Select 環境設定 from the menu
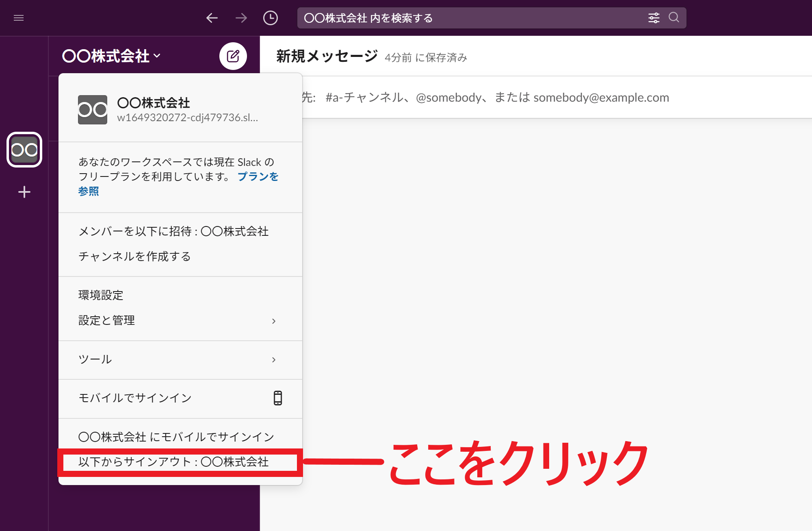812x531 pixels. click(100, 295)
